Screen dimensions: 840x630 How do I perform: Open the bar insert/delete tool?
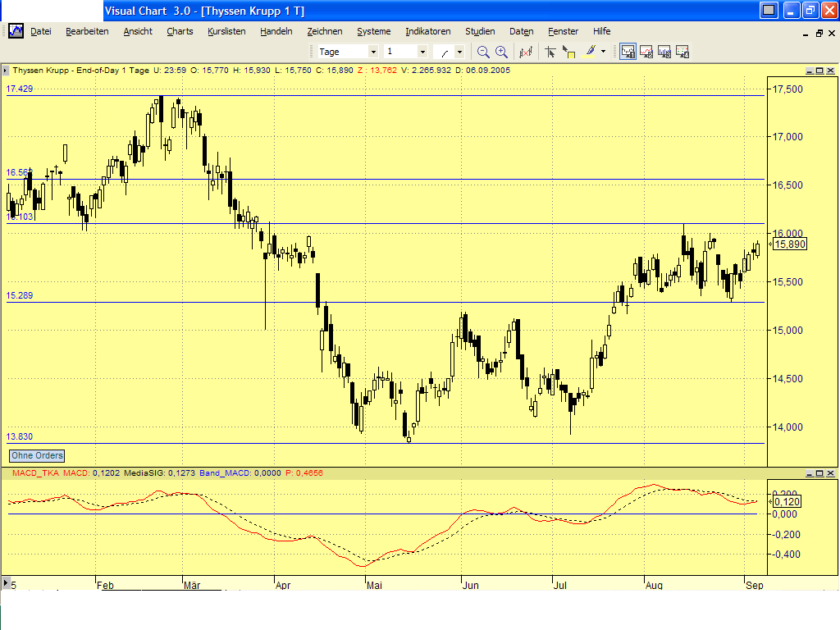coord(526,51)
